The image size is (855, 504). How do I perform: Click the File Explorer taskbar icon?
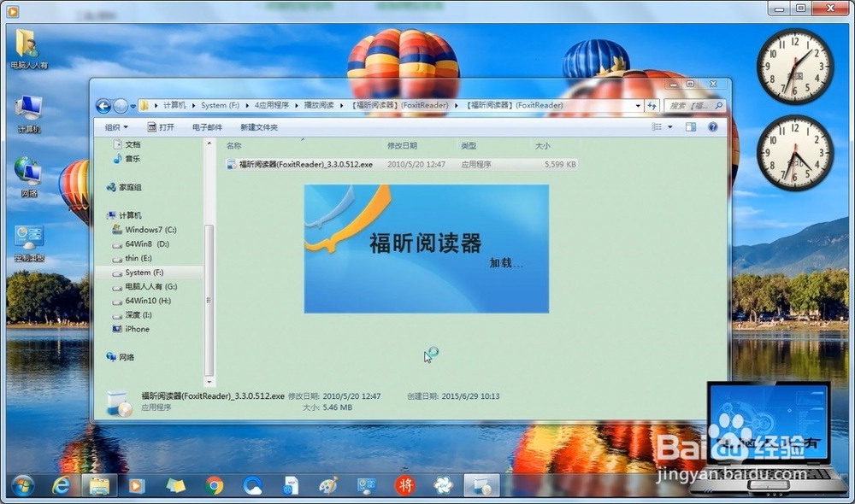click(x=99, y=485)
